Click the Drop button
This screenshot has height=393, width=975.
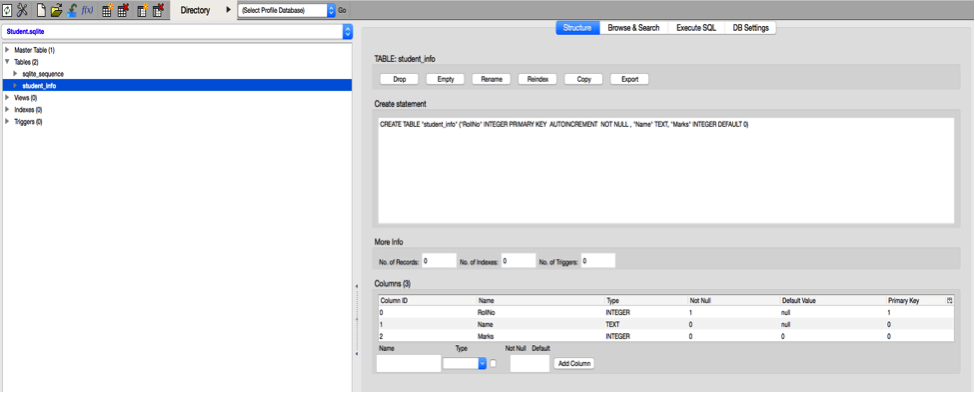coord(399,80)
